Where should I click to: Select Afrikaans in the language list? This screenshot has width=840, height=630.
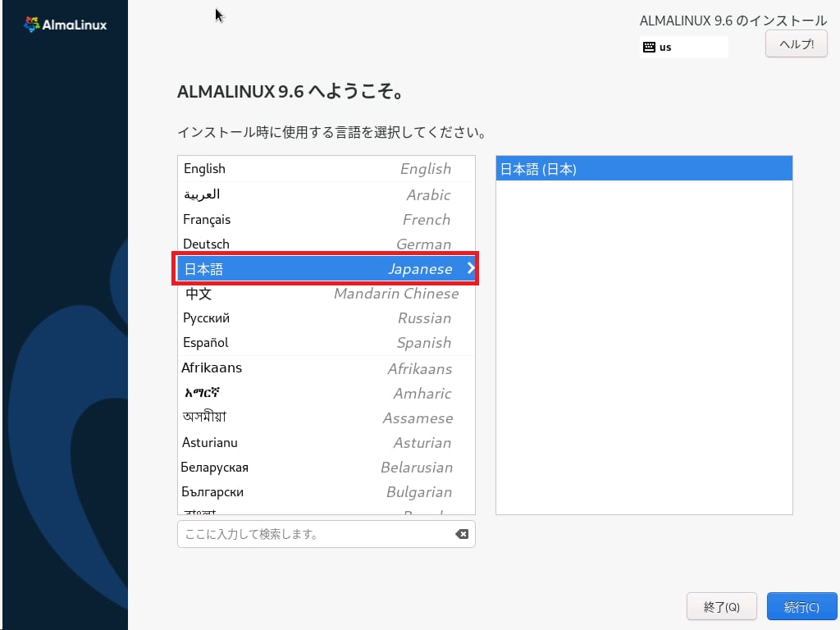[326, 368]
